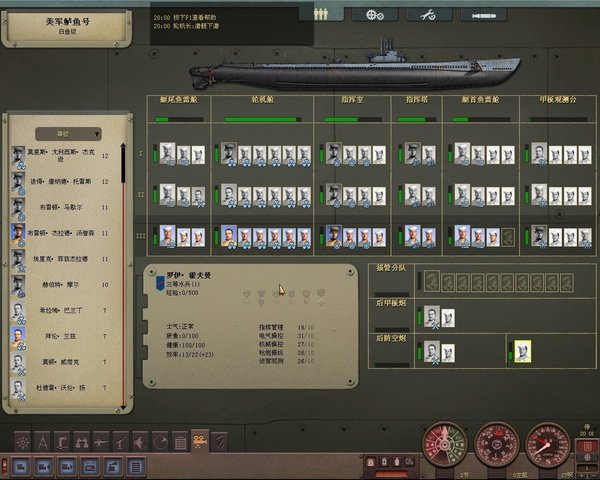Select crew member 布雷顿·马歇尔 in the list

[x=60, y=207]
